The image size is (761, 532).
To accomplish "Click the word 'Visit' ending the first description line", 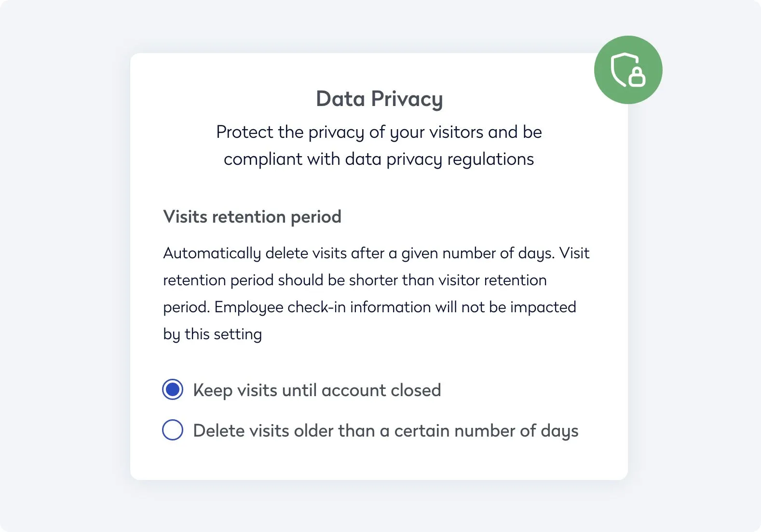I will tap(574, 253).
